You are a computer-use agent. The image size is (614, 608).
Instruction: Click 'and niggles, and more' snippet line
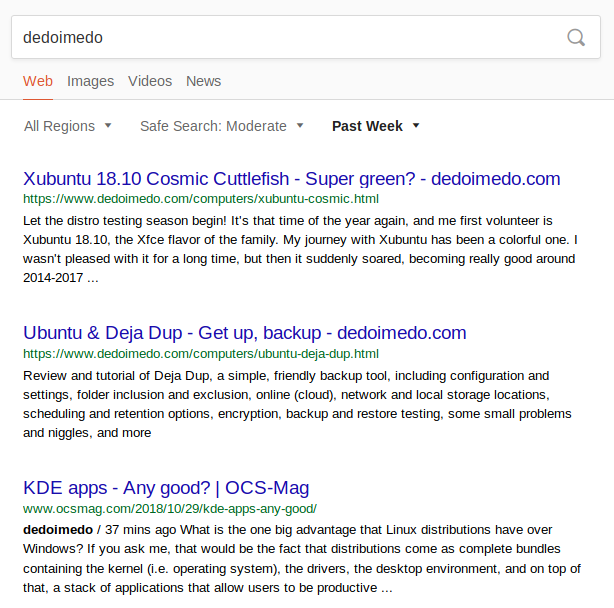pyautogui.click(x=87, y=433)
